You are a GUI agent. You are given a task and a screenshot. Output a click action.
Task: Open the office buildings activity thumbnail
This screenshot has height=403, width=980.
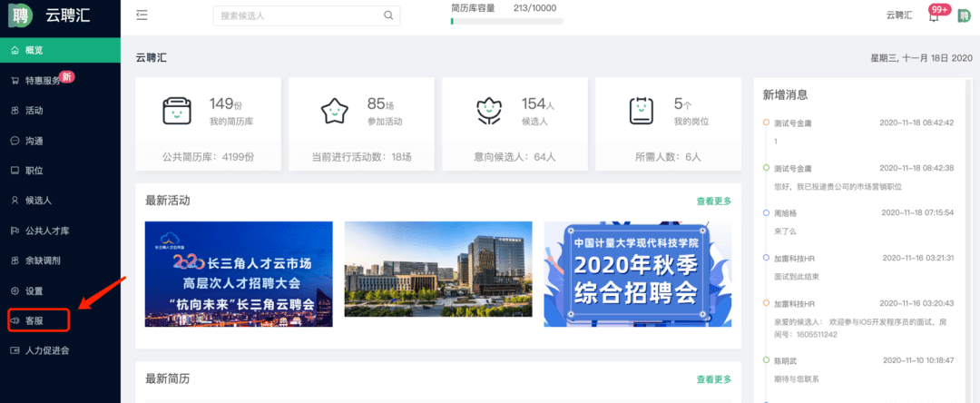coord(438,269)
